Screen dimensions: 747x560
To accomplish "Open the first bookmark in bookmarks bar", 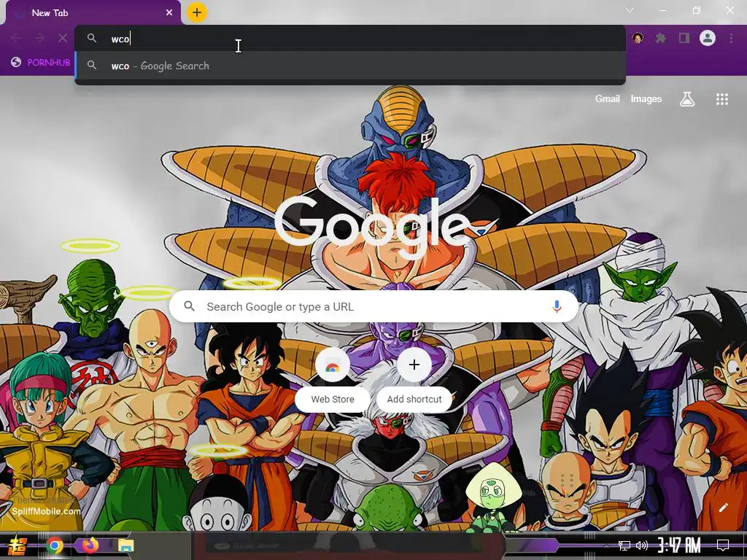I will (41, 63).
